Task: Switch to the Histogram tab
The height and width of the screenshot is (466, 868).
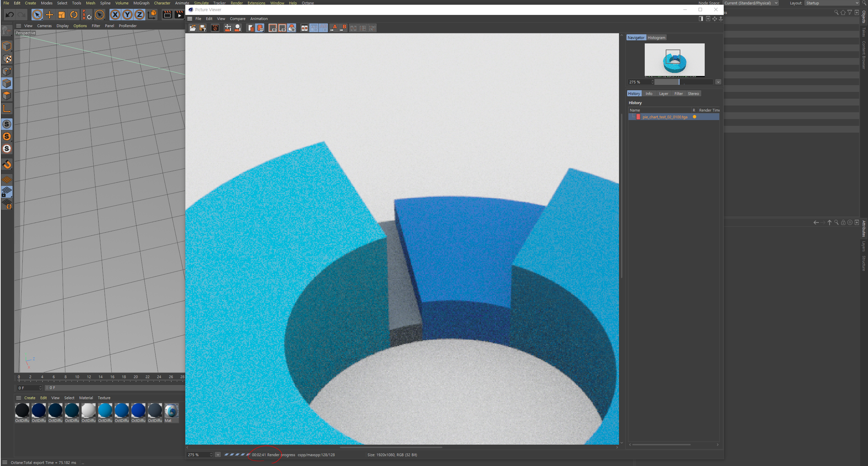Action: click(656, 38)
